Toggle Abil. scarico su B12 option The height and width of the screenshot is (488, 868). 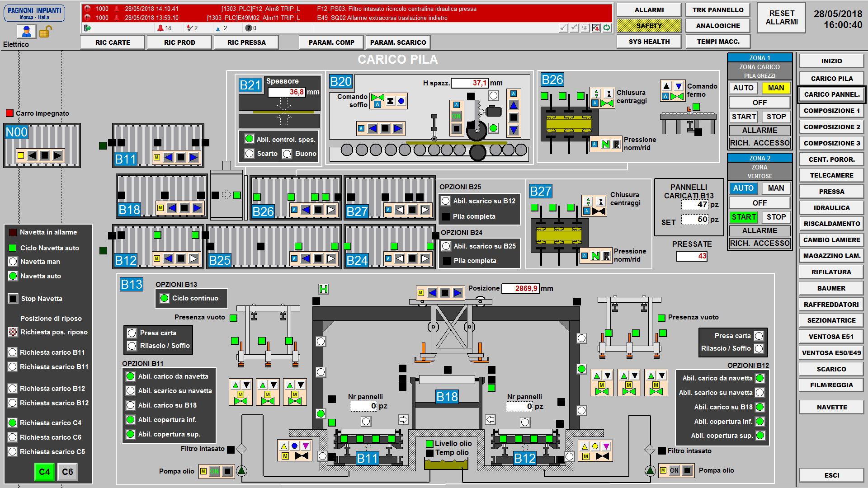point(446,201)
